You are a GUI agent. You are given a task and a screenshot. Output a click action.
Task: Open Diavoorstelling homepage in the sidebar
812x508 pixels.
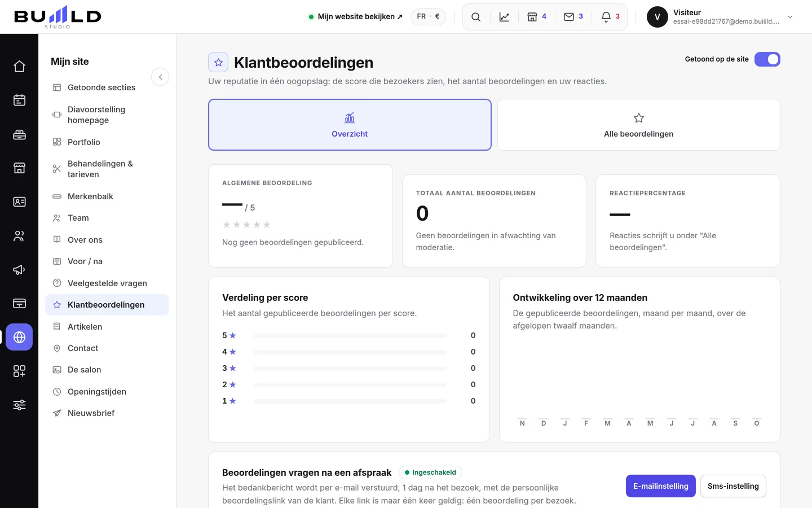tap(107, 115)
